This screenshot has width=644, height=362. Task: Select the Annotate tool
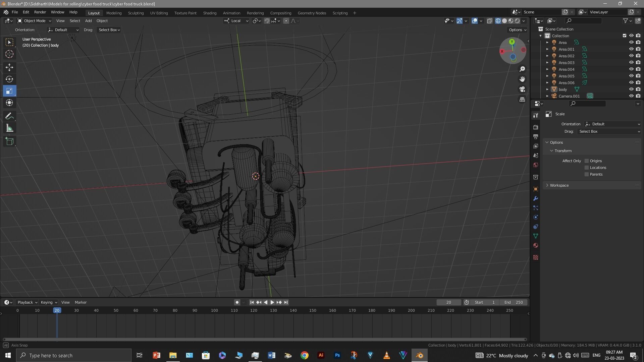(x=9, y=116)
